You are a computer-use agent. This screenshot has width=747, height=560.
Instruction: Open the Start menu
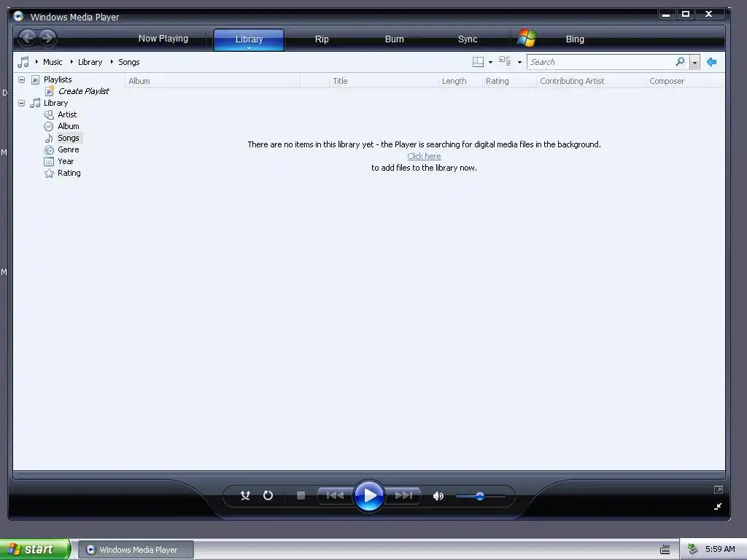35,549
